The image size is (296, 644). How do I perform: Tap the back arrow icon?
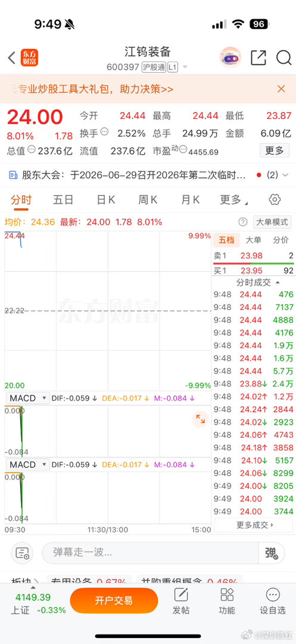[x=12, y=58]
